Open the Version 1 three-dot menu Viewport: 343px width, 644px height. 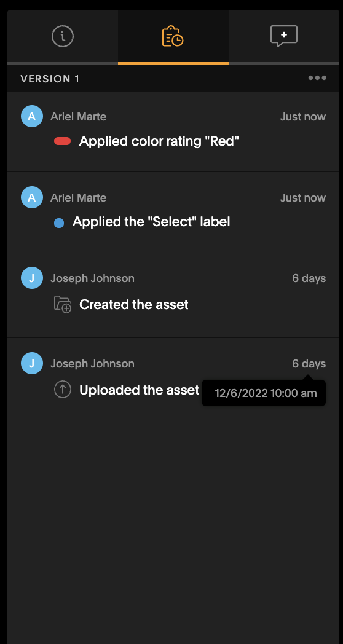(x=318, y=78)
